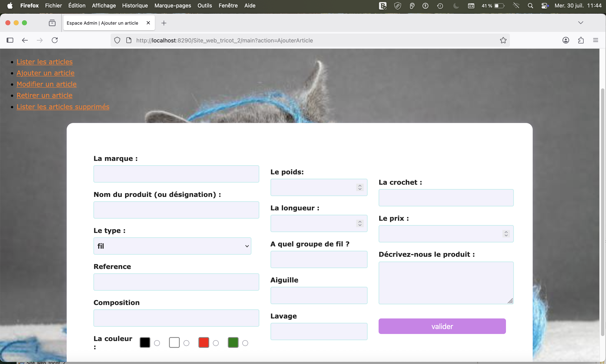Open Spotlight search from the menu bar
This screenshot has width=606, height=364.
530,5
